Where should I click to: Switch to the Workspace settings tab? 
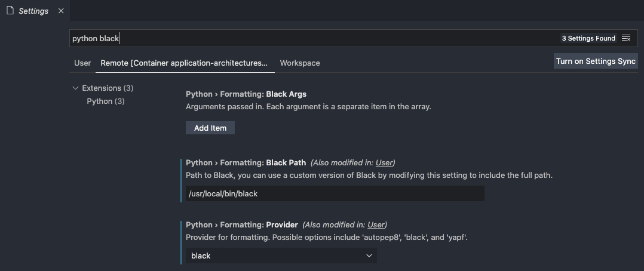click(299, 63)
